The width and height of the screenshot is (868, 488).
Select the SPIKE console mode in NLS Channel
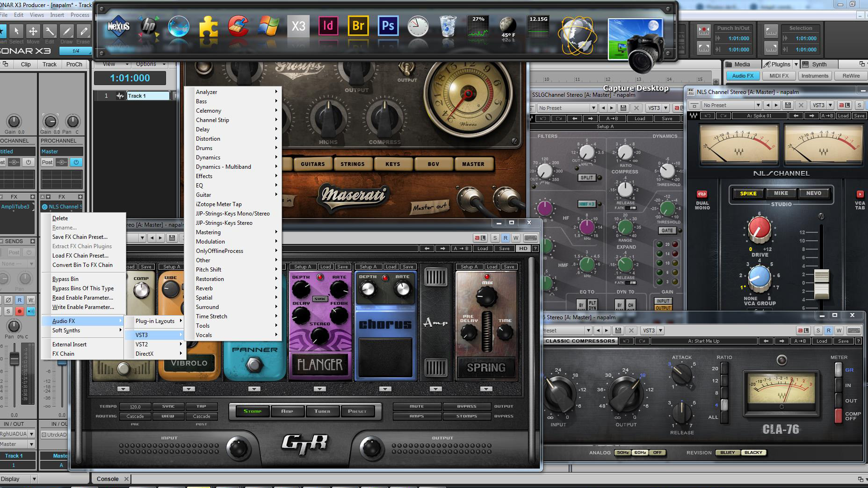[x=748, y=194]
